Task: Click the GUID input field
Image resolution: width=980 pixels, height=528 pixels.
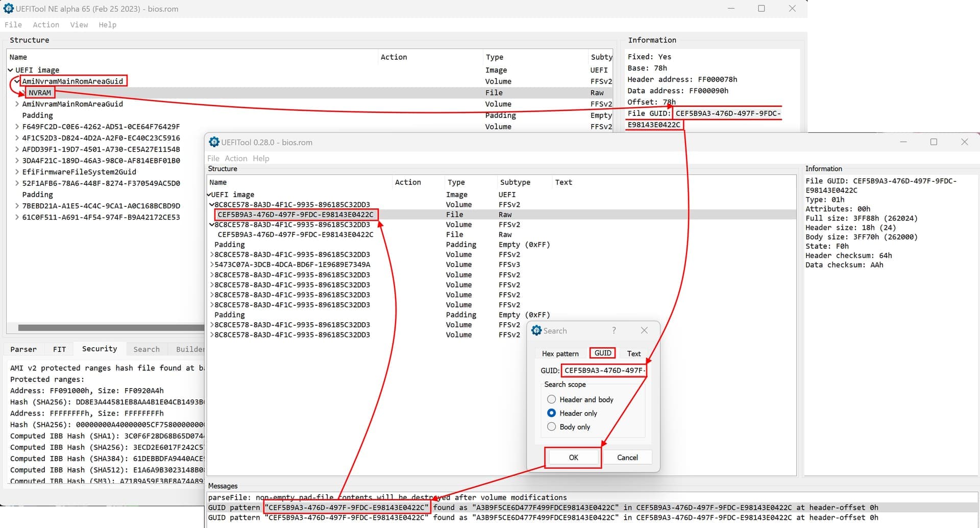Action: point(604,370)
